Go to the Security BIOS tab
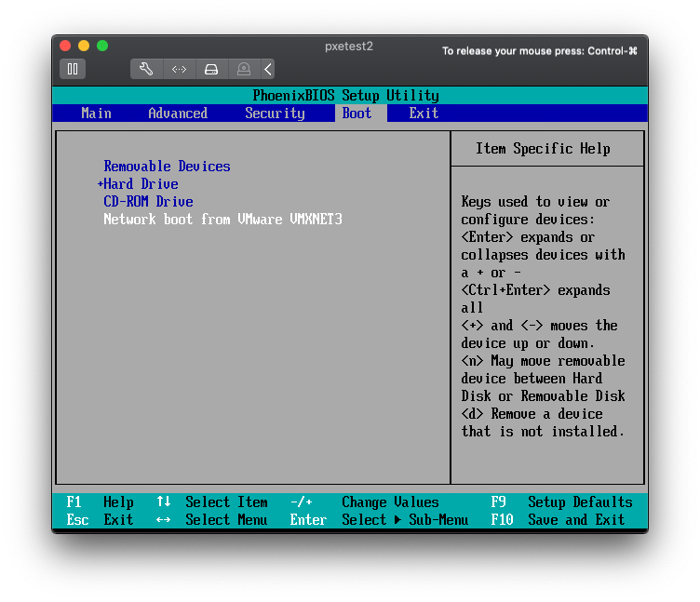This screenshot has height=602, width=700. coord(275,114)
